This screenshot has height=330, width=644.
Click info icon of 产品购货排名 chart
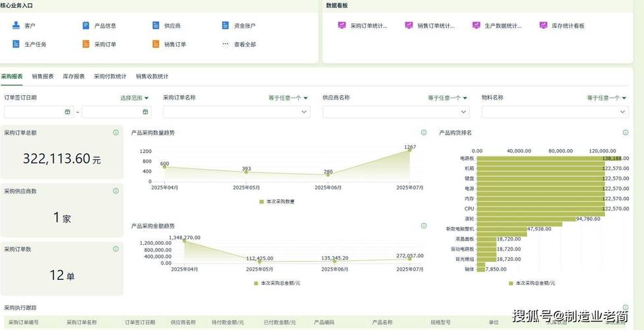(x=626, y=133)
